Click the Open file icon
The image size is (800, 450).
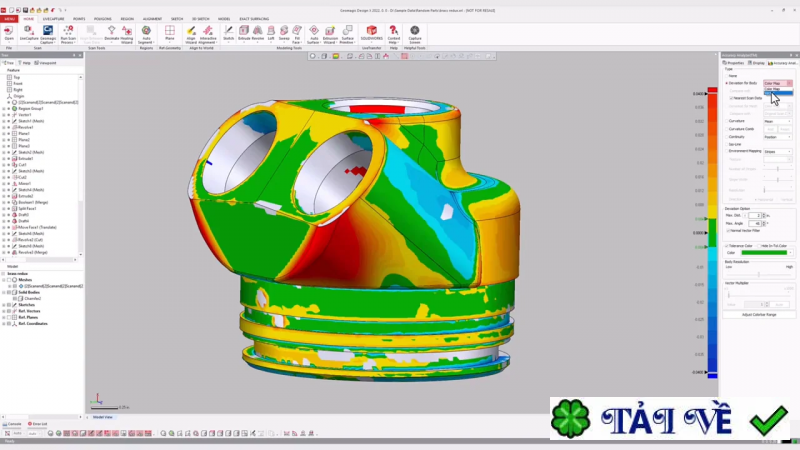pyautogui.click(x=9, y=34)
